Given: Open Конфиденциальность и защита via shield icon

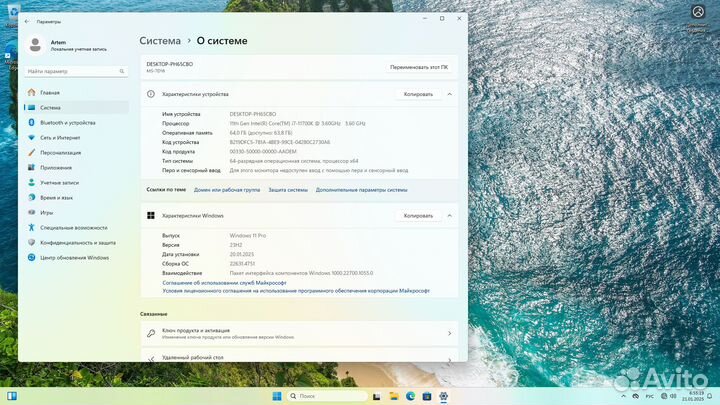Looking at the screenshot, I should coord(31,242).
